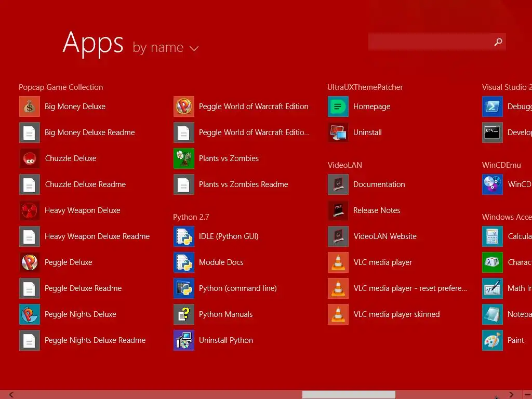Click the VLC media player skinned icon
Viewport: 532px width, 399px height.
338,314
